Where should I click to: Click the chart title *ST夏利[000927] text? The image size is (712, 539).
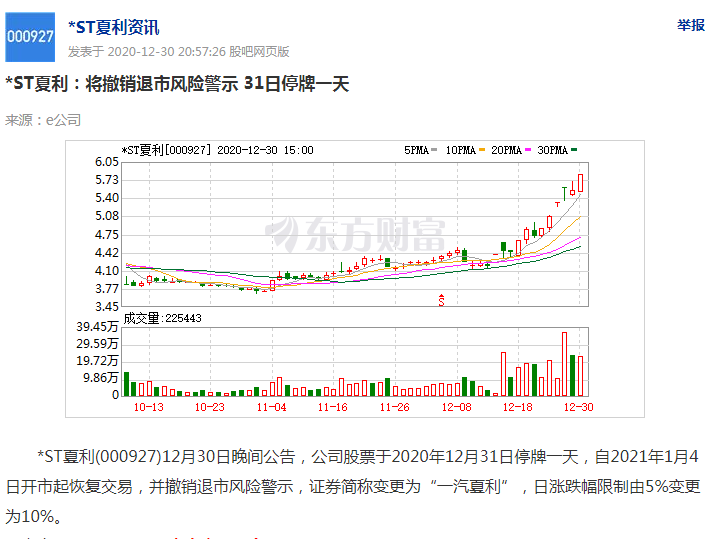tap(166, 150)
